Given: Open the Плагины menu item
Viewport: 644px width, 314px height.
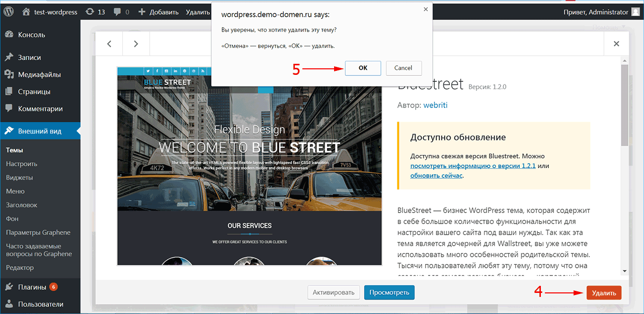Looking at the screenshot, I should tap(32, 287).
